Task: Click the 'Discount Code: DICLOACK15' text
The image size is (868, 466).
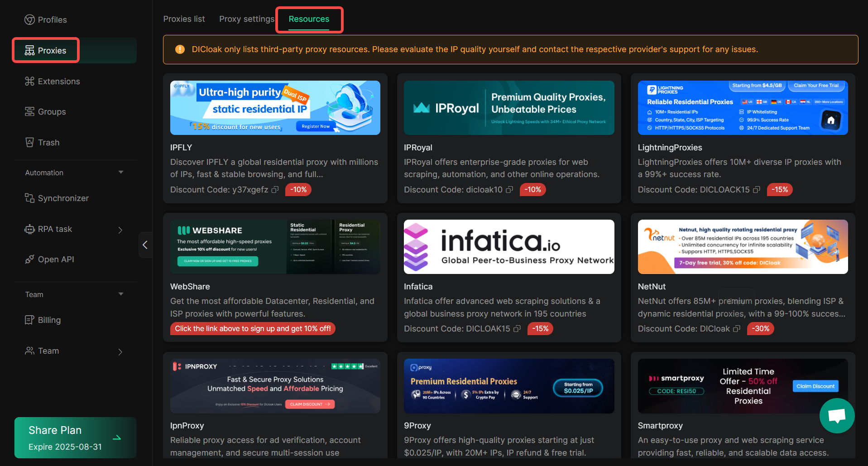Action: tap(694, 190)
